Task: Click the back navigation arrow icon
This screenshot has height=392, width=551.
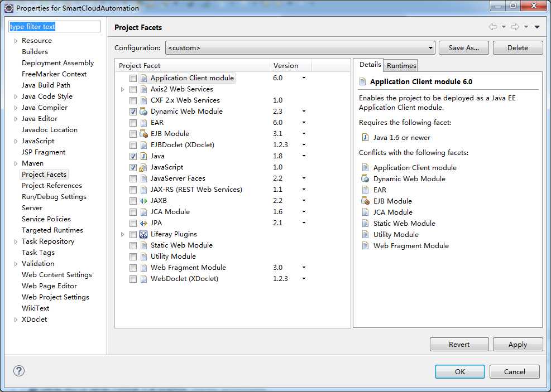Action: [493, 27]
